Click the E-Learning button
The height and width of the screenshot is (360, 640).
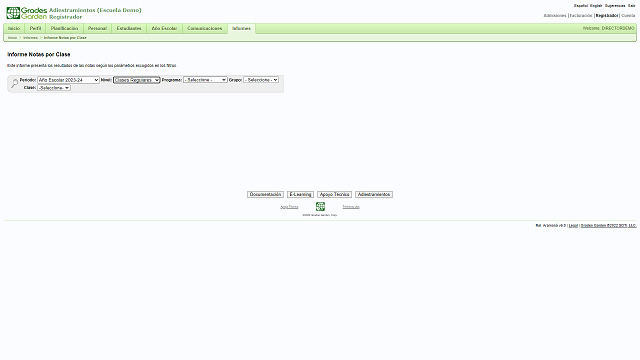point(300,194)
